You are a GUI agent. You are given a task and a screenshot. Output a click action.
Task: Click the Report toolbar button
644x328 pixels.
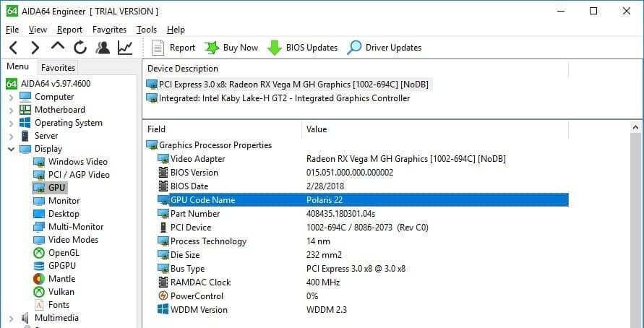[173, 48]
